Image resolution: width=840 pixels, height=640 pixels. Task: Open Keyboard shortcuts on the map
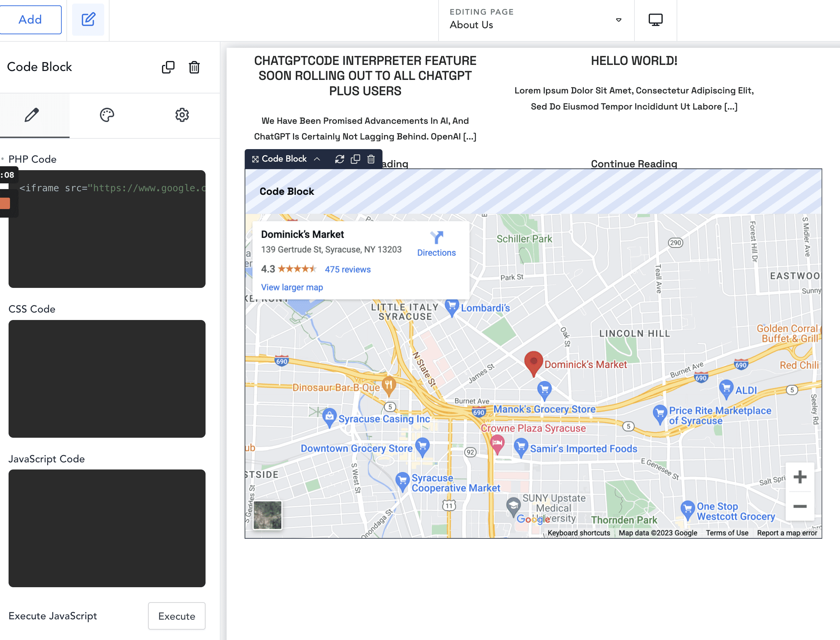click(579, 533)
